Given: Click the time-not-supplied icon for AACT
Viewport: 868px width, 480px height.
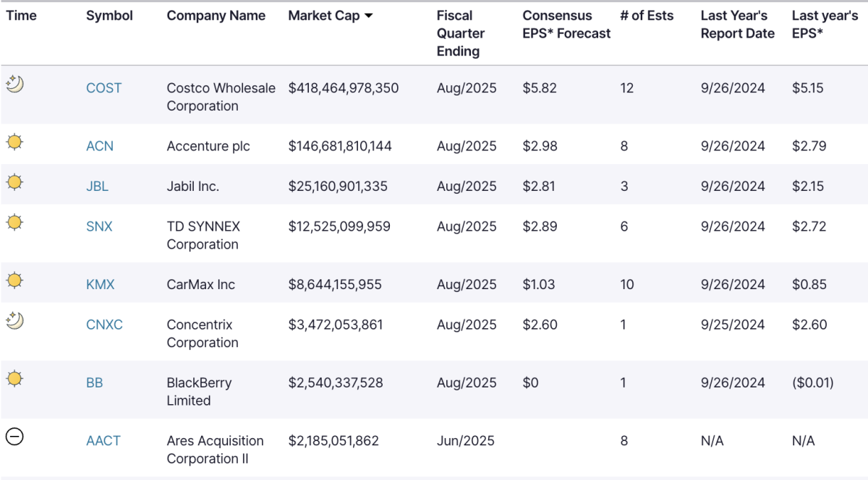Looking at the screenshot, I should pos(14,437).
